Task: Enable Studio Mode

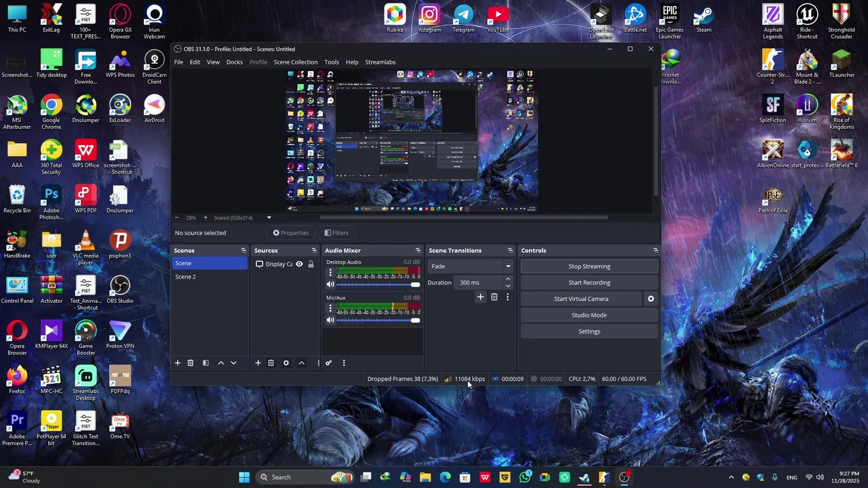Action: click(x=589, y=315)
